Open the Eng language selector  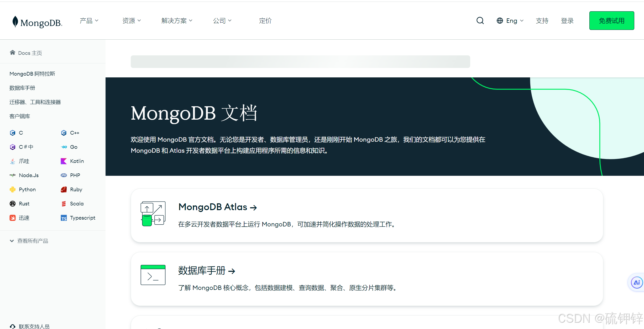pos(510,20)
